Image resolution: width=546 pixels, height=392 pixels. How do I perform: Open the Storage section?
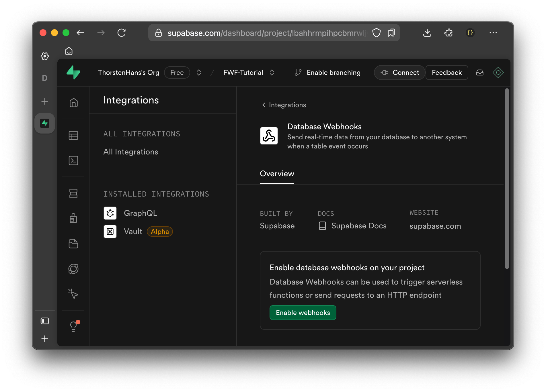click(x=73, y=244)
